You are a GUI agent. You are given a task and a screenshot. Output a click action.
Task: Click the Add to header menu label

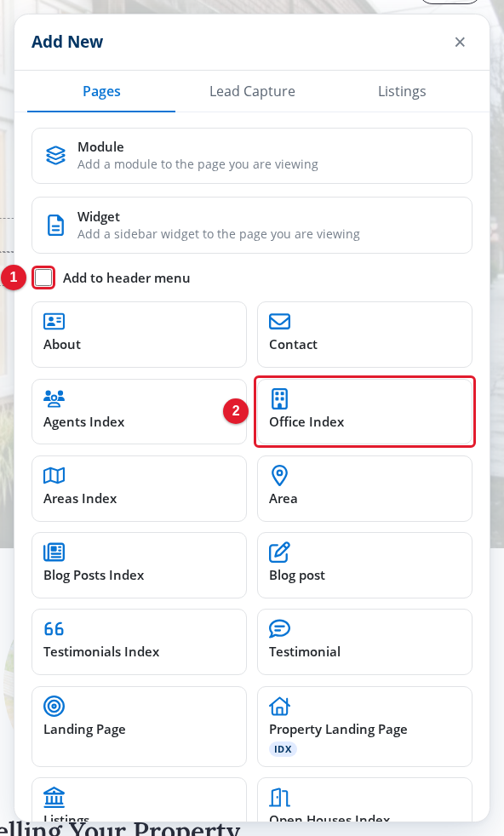[x=126, y=278]
